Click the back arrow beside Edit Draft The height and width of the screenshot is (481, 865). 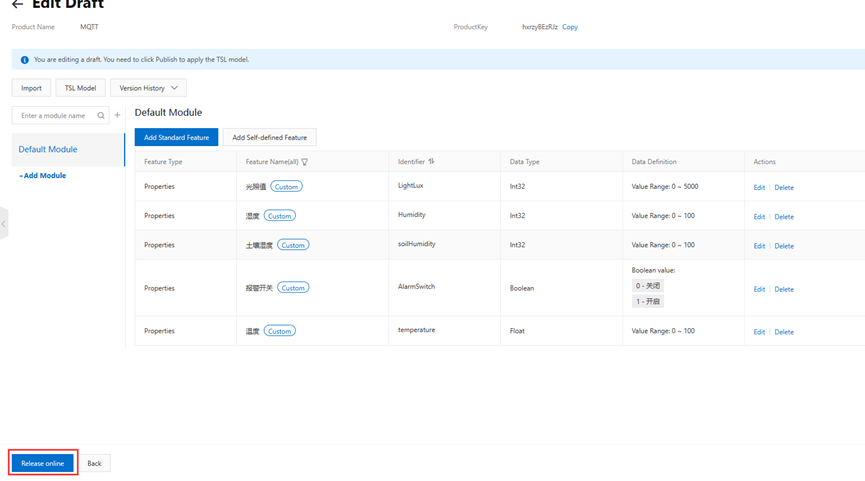(18, 4)
